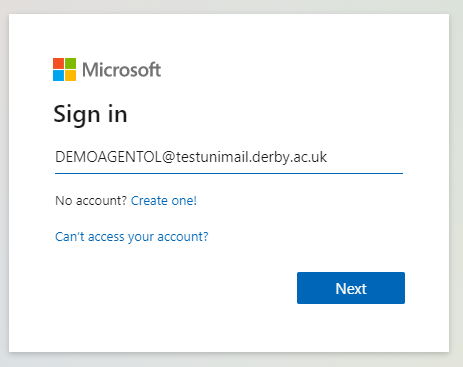
Task: Click the green square in Microsoft logo
Action: click(70, 64)
